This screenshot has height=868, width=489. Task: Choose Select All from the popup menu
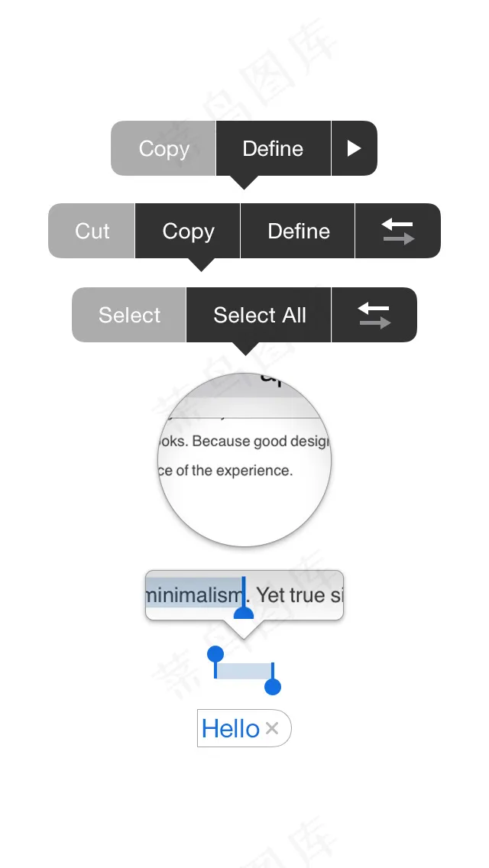[259, 315]
